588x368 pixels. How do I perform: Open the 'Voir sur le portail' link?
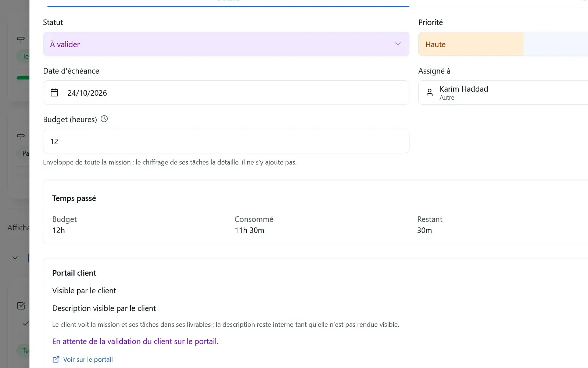coord(88,360)
